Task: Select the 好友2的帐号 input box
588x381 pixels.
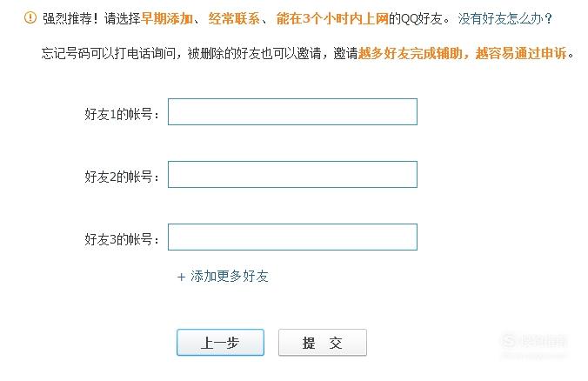Action: (292, 174)
